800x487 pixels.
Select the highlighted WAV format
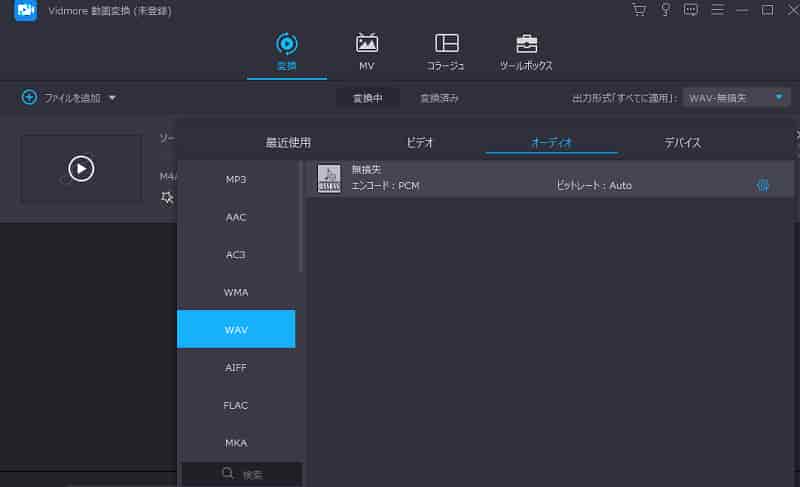236,329
